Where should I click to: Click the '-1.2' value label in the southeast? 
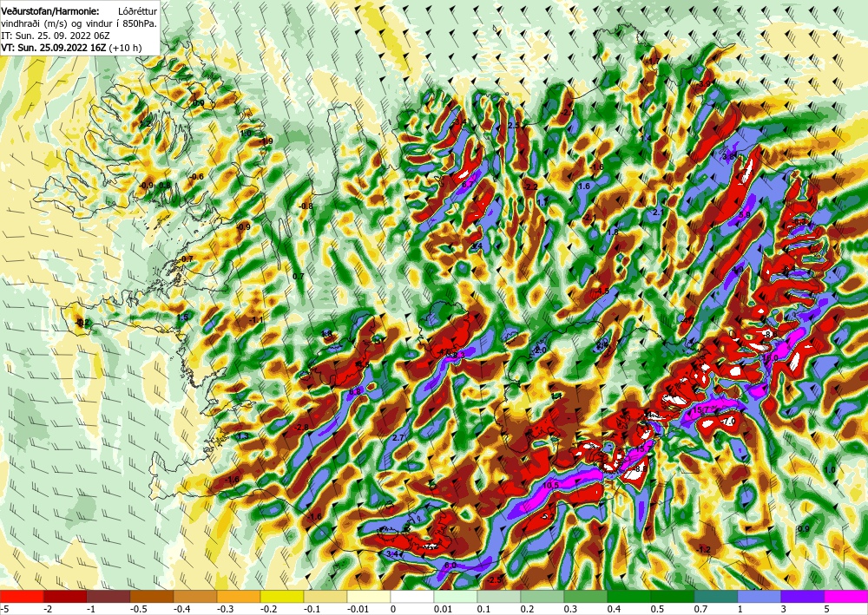click(703, 549)
